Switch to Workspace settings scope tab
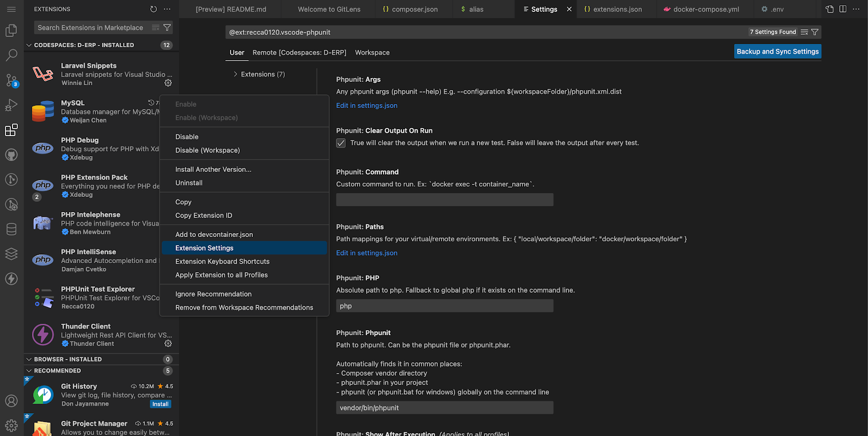The width and height of the screenshot is (868, 436). 372,53
